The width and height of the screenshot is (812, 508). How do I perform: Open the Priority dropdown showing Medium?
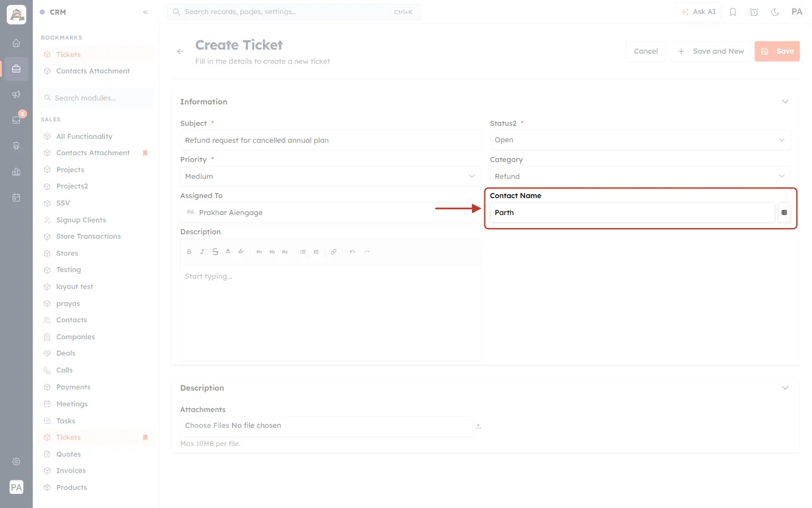(330, 177)
